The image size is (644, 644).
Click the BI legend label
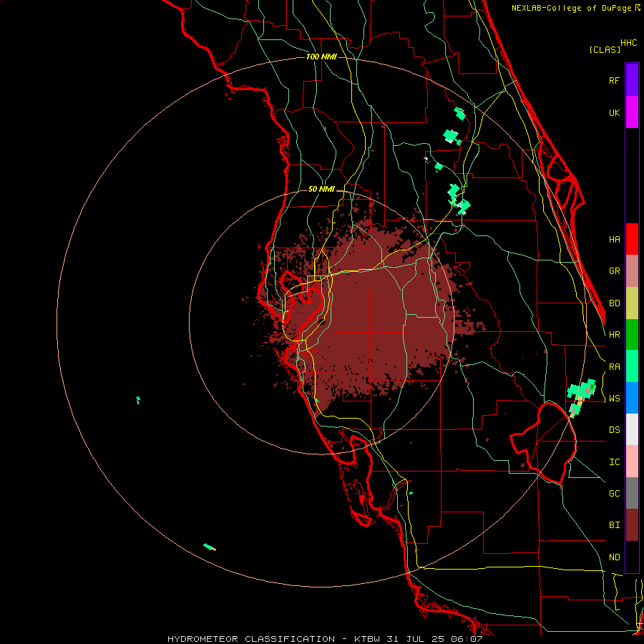point(614,525)
